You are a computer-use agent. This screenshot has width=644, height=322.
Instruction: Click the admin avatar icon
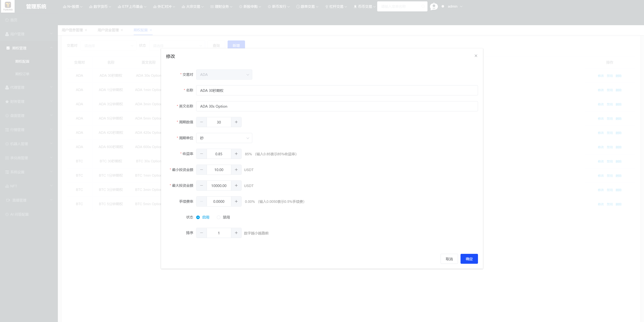point(434,6)
